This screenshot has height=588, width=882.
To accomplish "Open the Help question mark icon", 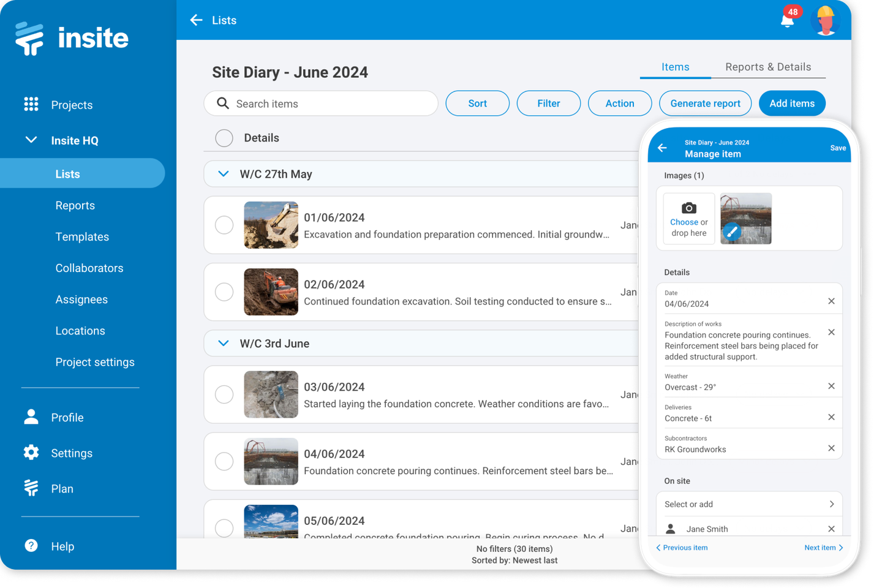I will pyautogui.click(x=31, y=546).
